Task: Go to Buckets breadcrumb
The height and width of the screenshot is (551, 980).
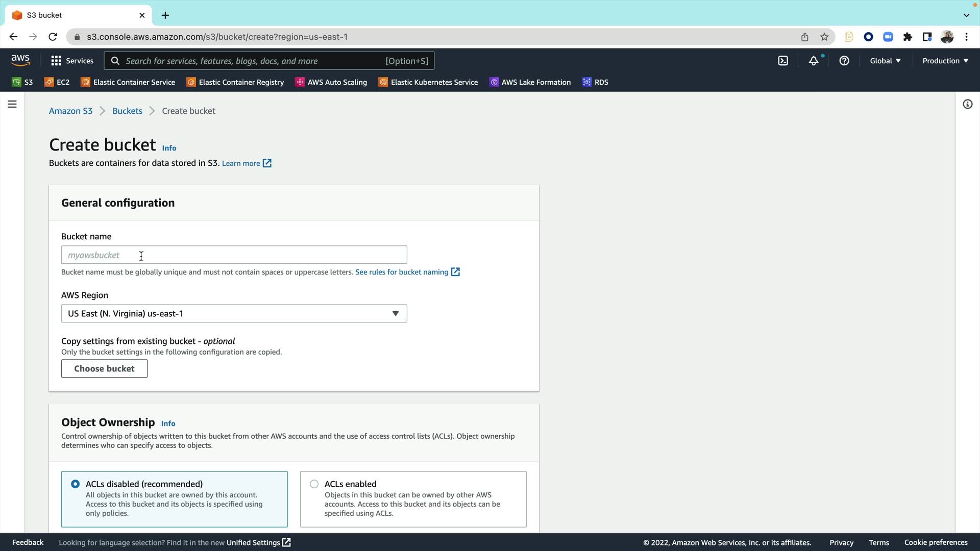Action: coord(127,111)
